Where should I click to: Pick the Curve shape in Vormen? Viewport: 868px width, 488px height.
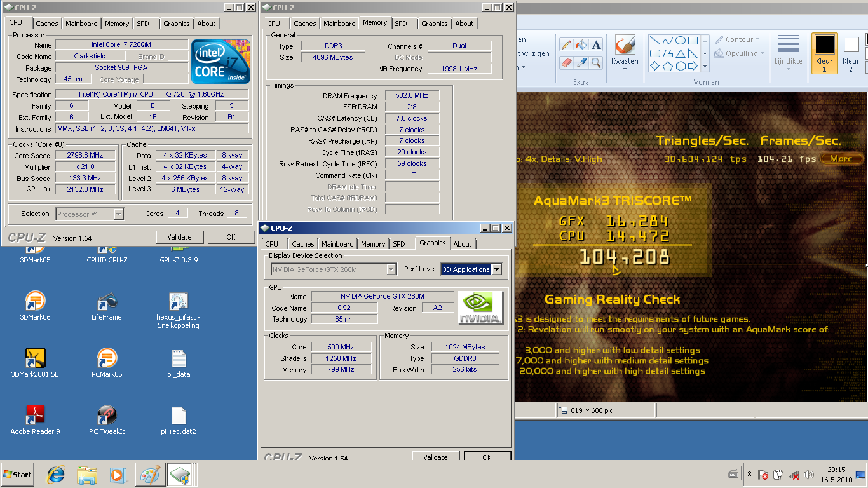pos(668,41)
